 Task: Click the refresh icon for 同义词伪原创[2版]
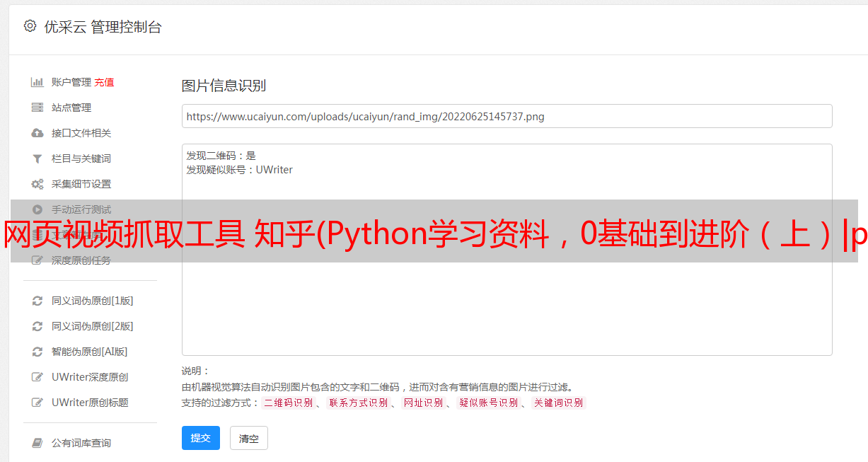[x=37, y=326]
